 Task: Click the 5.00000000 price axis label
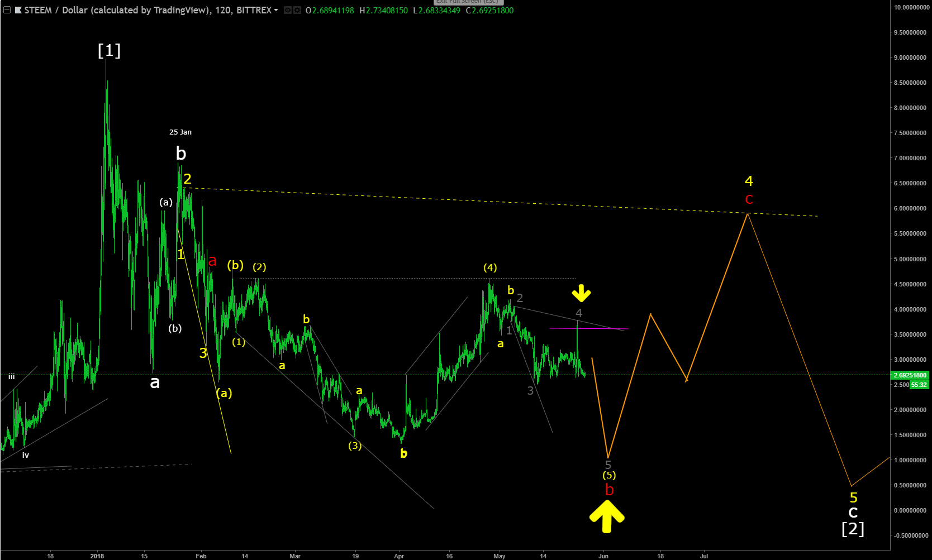pyautogui.click(x=910, y=259)
